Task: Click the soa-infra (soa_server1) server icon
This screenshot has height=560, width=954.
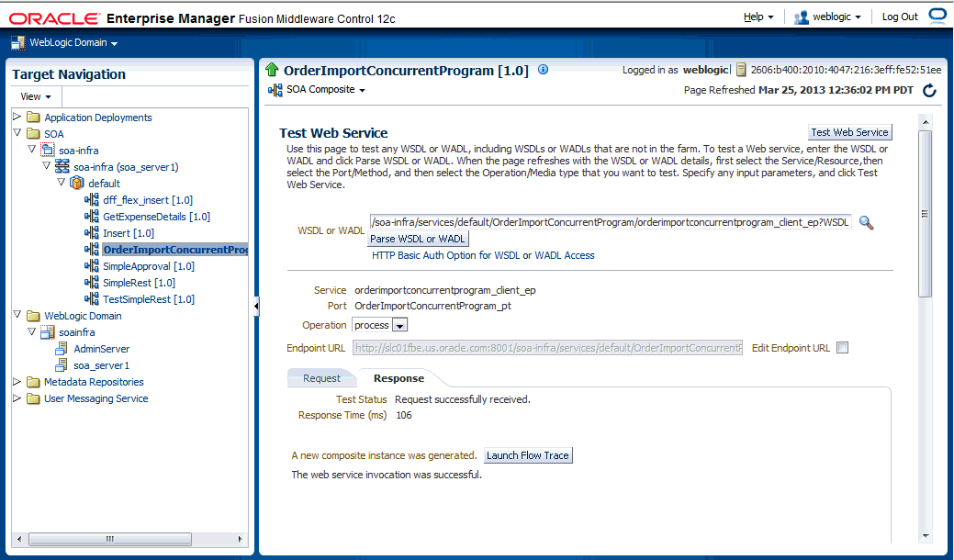Action: coord(62,166)
